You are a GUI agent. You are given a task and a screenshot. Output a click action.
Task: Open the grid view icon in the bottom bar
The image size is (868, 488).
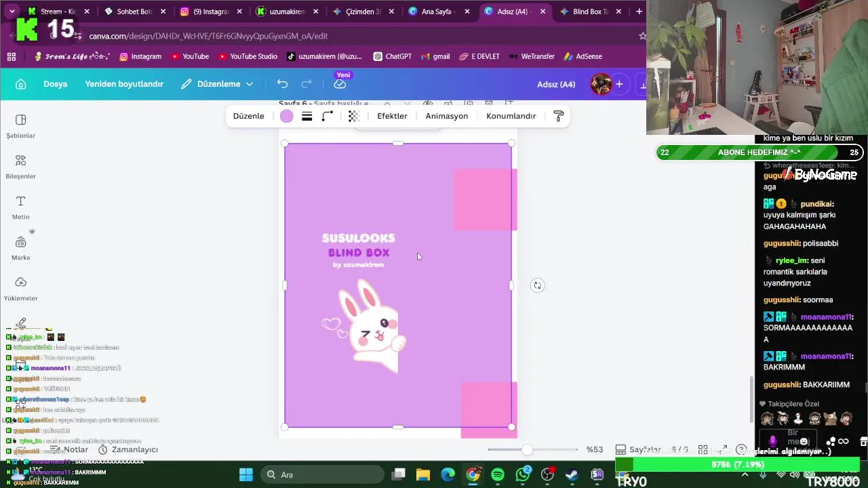[x=703, y=449]
